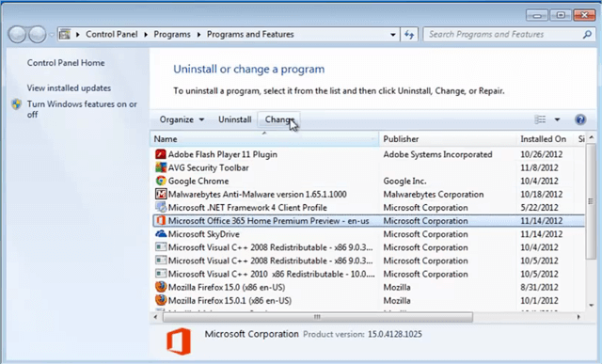Viewport: 602px width, 364px height.
Task: Click the Microsoft .NET Framework 4 icon
Action: coord(161,207)
